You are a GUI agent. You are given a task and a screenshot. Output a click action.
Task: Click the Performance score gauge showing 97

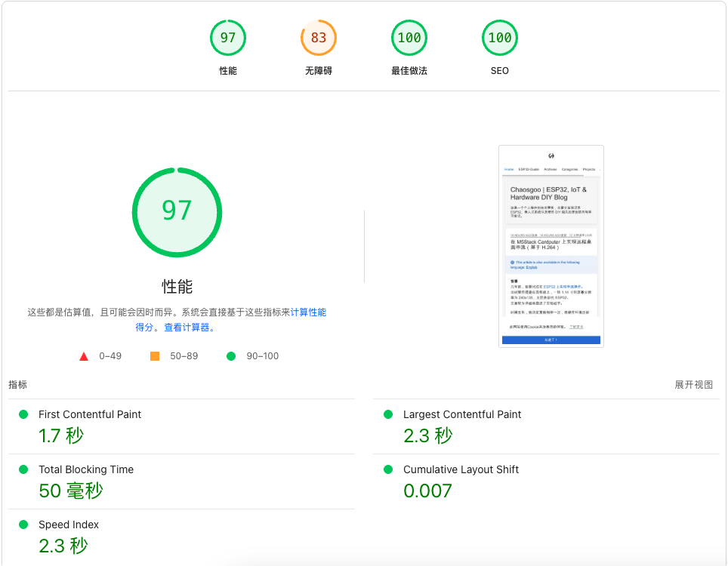pos(228,38)
